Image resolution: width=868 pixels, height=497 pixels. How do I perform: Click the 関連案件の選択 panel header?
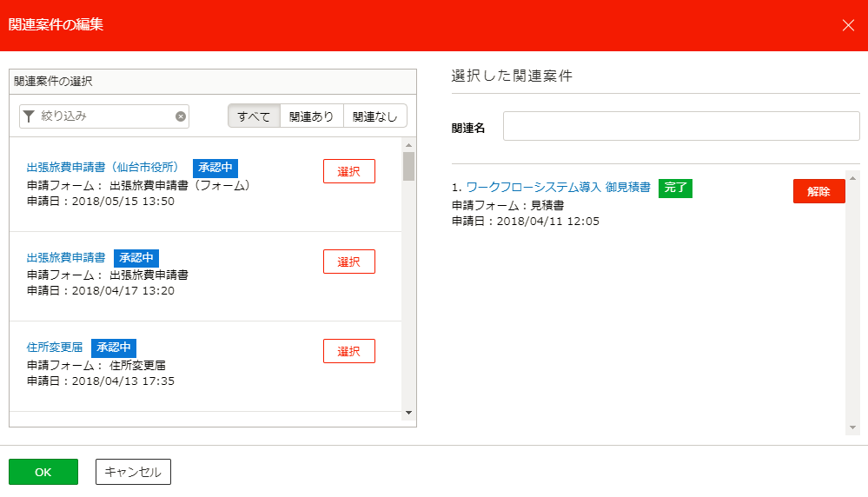pos(213,82)
